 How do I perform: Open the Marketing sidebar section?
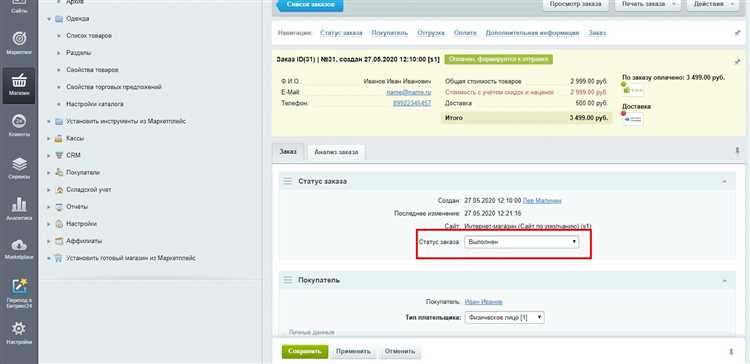tap(19, 43)
